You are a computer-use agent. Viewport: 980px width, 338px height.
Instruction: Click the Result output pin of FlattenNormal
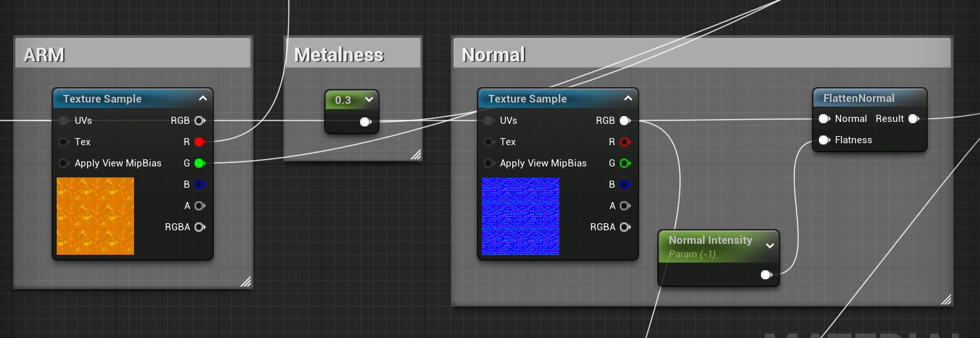point(914,119)
